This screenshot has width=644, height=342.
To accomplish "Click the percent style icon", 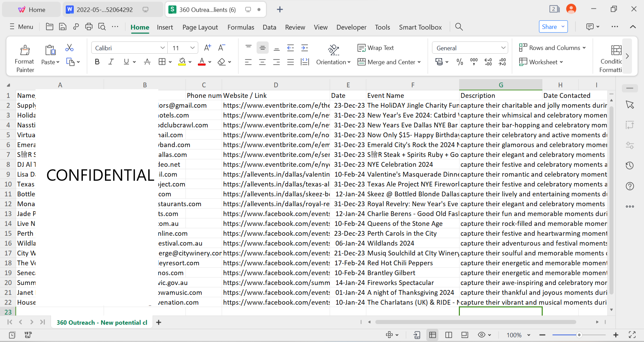I will (x=460, y=62).
